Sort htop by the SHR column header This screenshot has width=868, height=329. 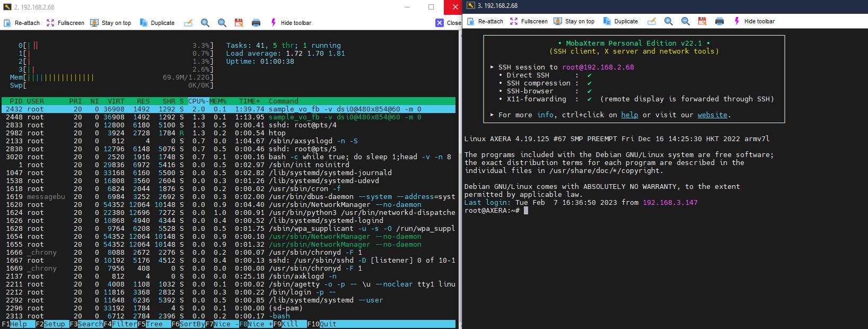coord(169,101)
